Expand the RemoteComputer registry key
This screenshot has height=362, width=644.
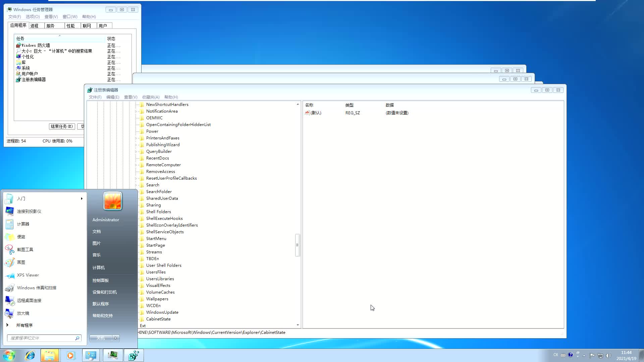(136, 165)
